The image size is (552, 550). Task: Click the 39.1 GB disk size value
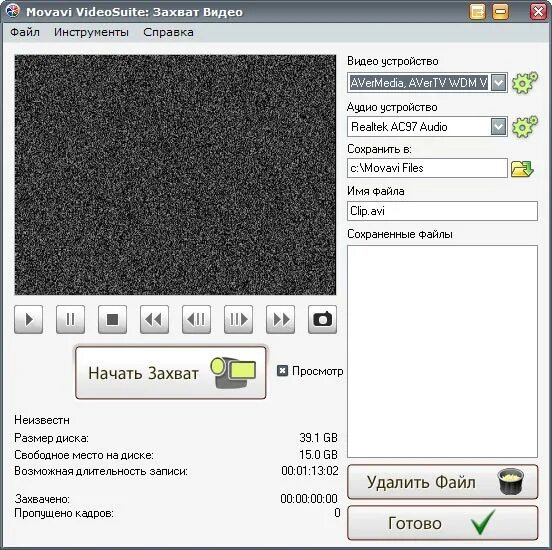click(x=318, y=438)
